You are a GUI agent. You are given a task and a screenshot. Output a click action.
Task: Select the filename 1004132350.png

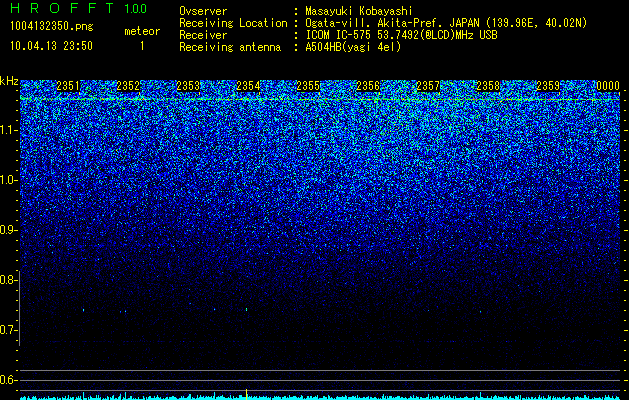coord(52,26)
